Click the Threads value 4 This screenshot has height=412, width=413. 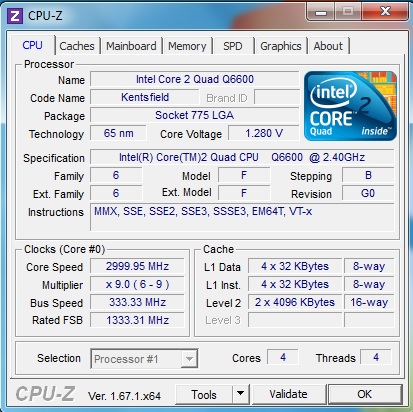click(376, 358)
